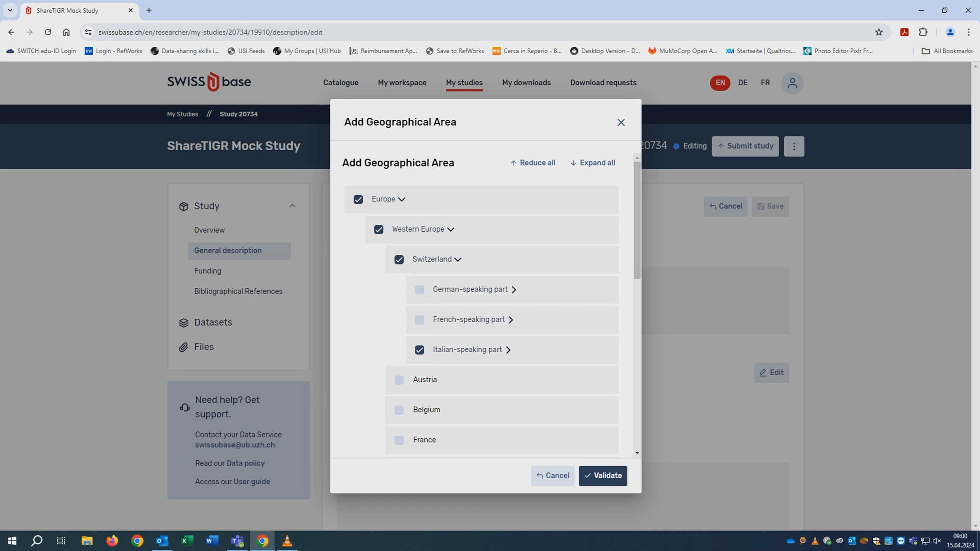Expand the French-speaking part node
The image size is (980, 551).
coord(511,320)
